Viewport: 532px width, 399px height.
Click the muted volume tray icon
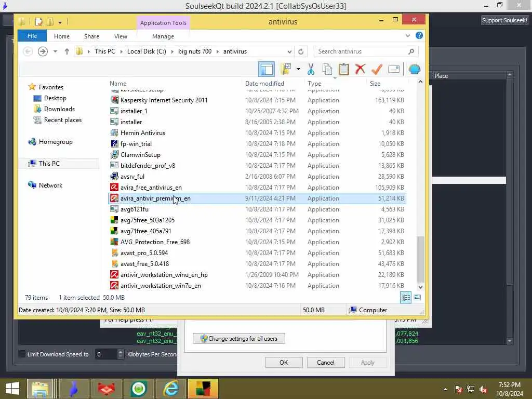click(x=483, y=389)
